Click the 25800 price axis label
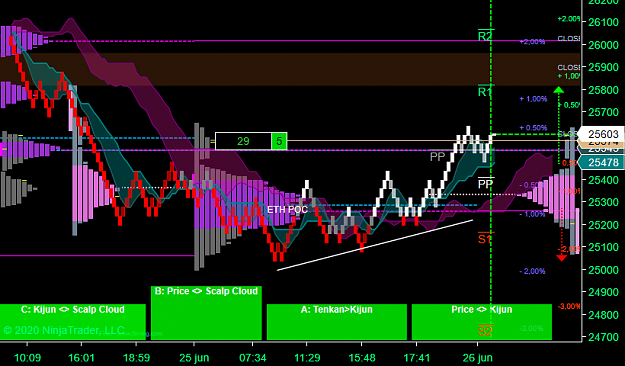 click(x=603, y=90)
